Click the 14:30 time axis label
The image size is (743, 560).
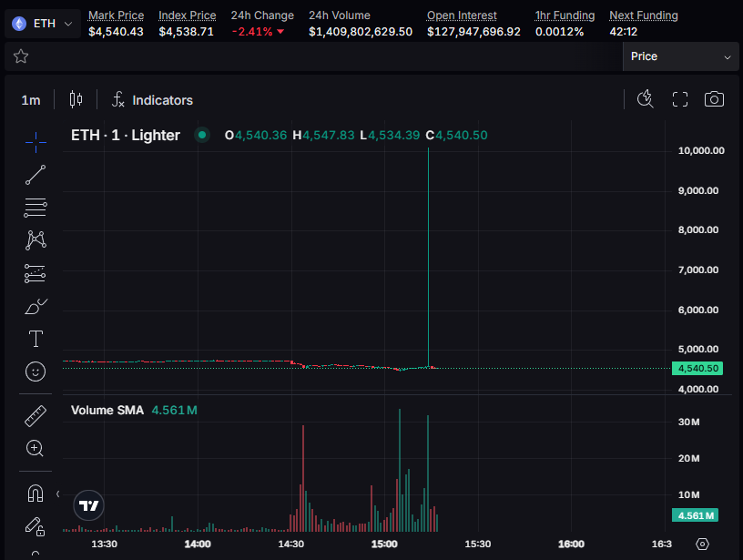click(x=291, y=544)
